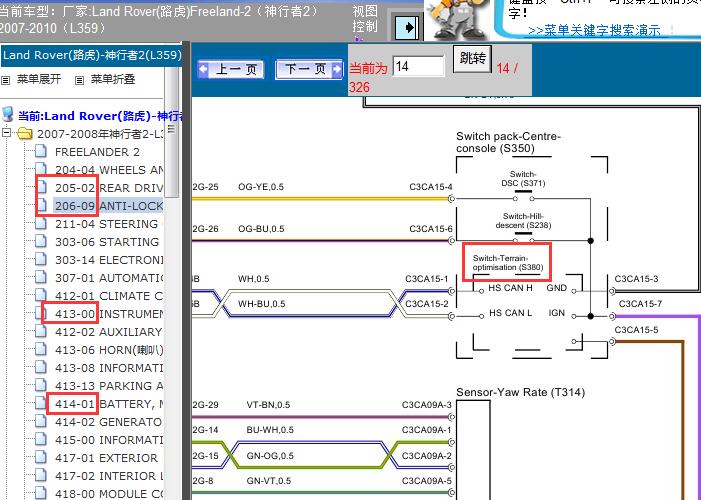Click the 跳转 jump button
Image resolution: width=701 pixels, height=500 pixels.
coord(473,59)
